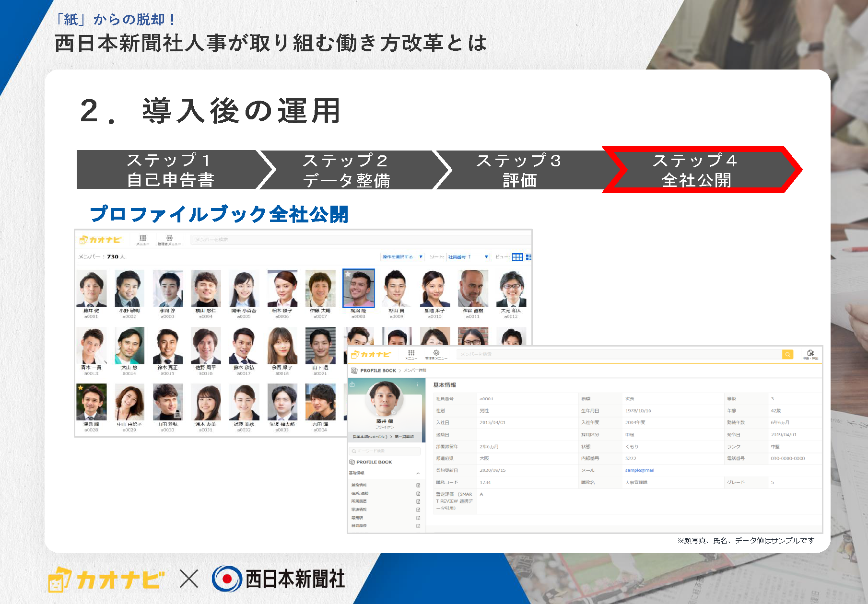Click the カオナビ logo in member list window
This screenshot has width=868, height=604.
click(x=100, y=240)
